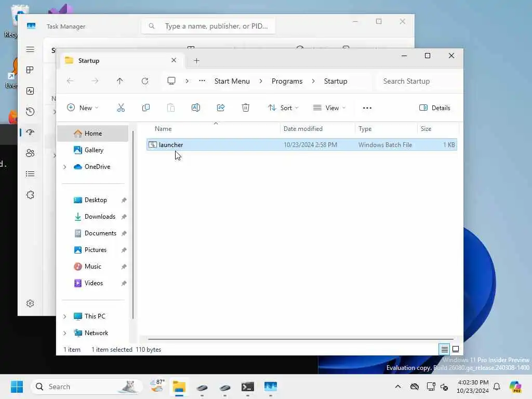This screenshot has width=532, height=399.
Task: Click the taskbar Search box
Action: click(x=87, y=387)
